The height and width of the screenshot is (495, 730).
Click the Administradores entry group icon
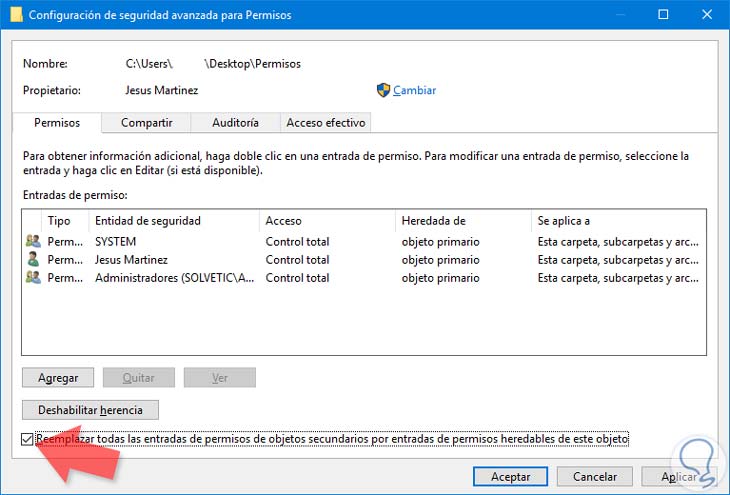point(33,278)
